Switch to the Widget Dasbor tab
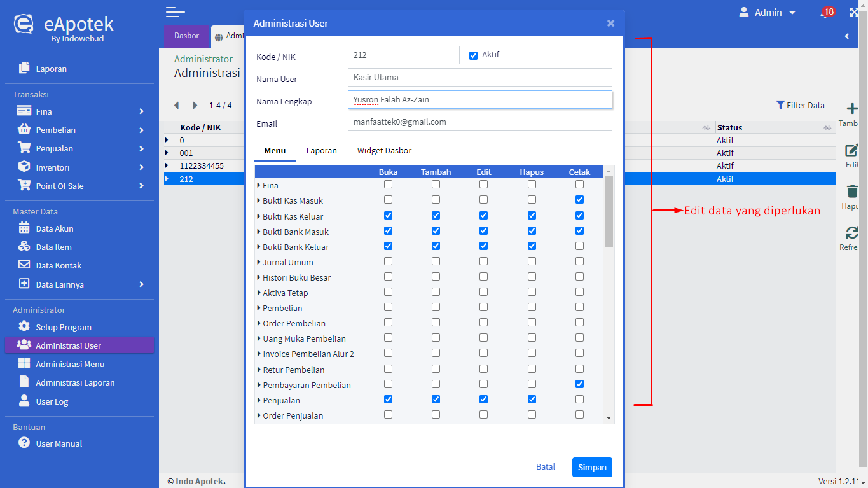 coord(384,151)
